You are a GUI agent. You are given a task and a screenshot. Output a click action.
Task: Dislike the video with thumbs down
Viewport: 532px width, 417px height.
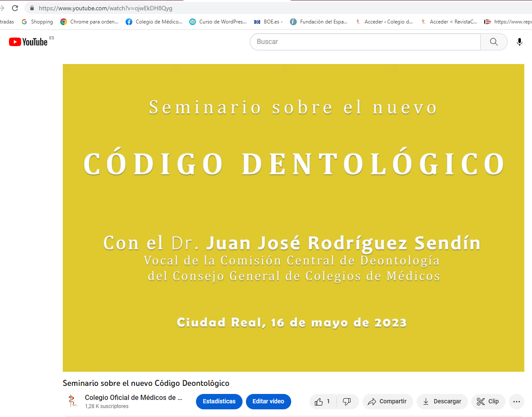(347, 402)
